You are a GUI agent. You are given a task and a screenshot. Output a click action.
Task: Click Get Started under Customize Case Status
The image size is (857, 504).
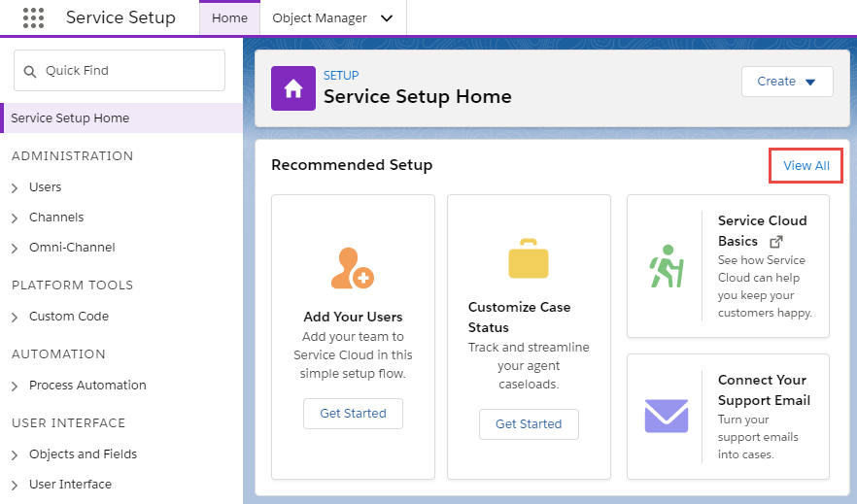(529, 424)
